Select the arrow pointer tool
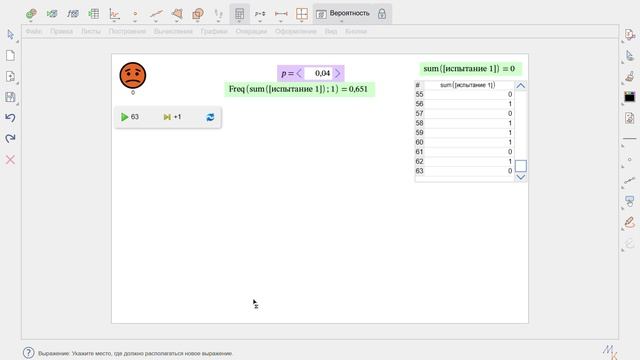 coord(11,35)
